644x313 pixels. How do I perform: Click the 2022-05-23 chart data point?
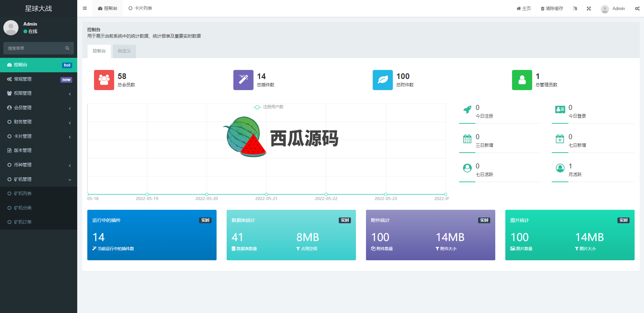pos(386,194)
